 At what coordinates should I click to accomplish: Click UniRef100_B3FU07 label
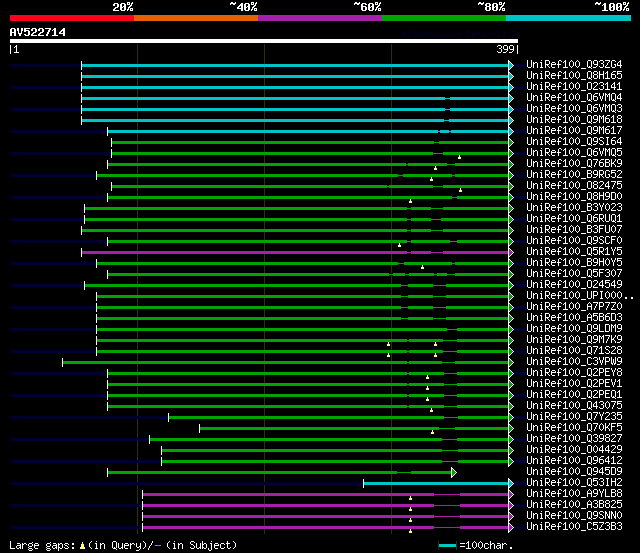[574, 230]
